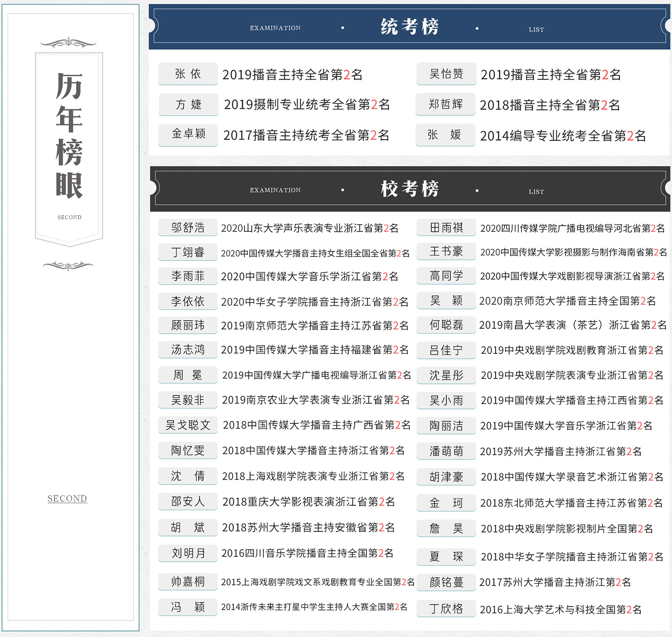Click the 沈 倩 name tag
Screen dimensions: 672x637
[188, 476]
